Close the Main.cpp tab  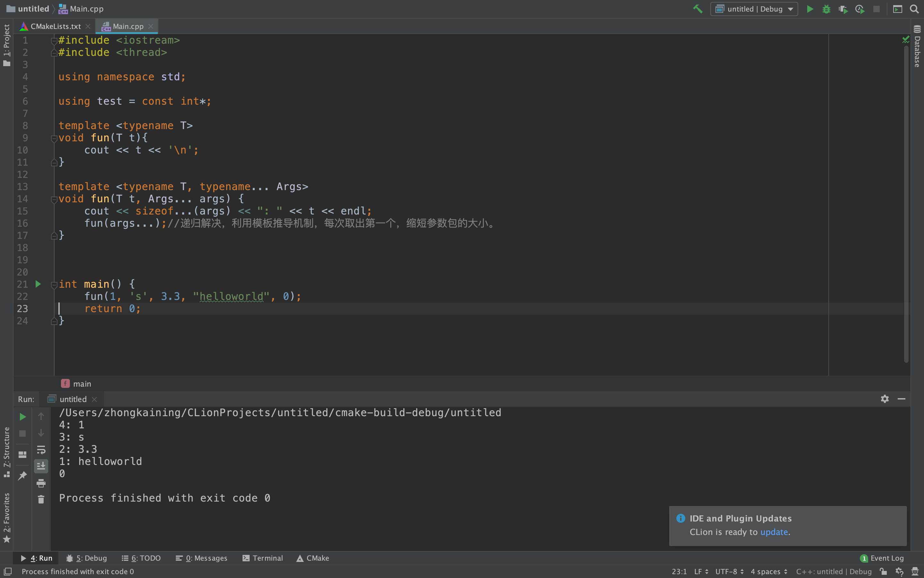pyautogui.click(x=151, y=26)
